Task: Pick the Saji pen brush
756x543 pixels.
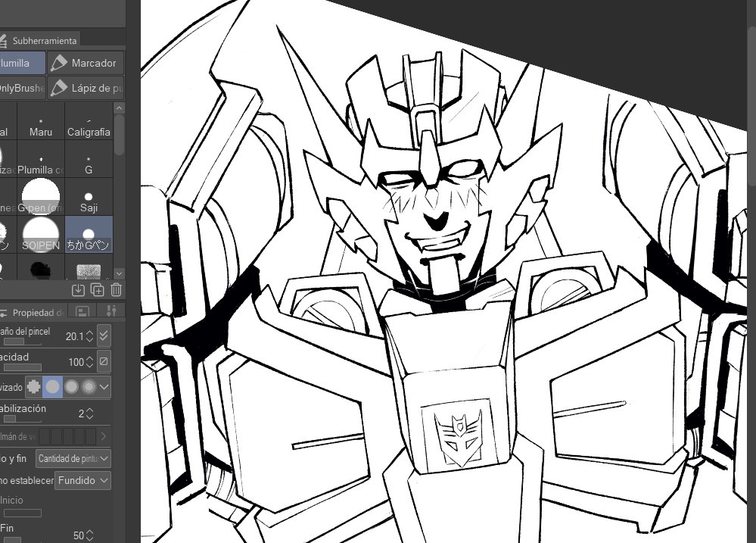Action: [89, 200]
